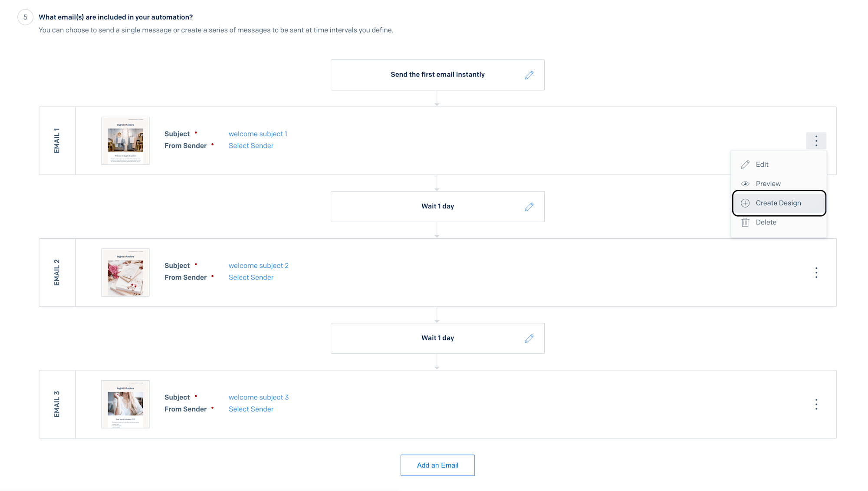Open the three-dot menu on Email 1
The image size is (868, 491).
coord(817,141)
